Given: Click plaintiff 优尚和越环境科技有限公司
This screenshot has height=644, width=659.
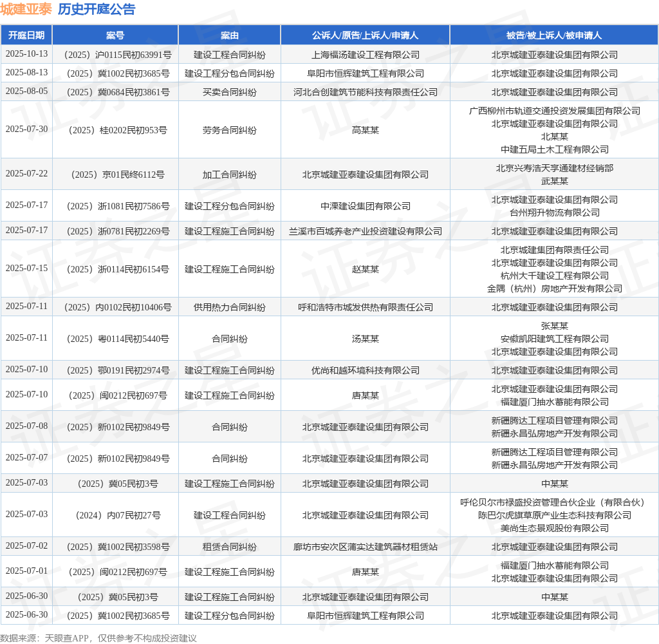Looking at the screenshot, I should (x=366, y=370).
